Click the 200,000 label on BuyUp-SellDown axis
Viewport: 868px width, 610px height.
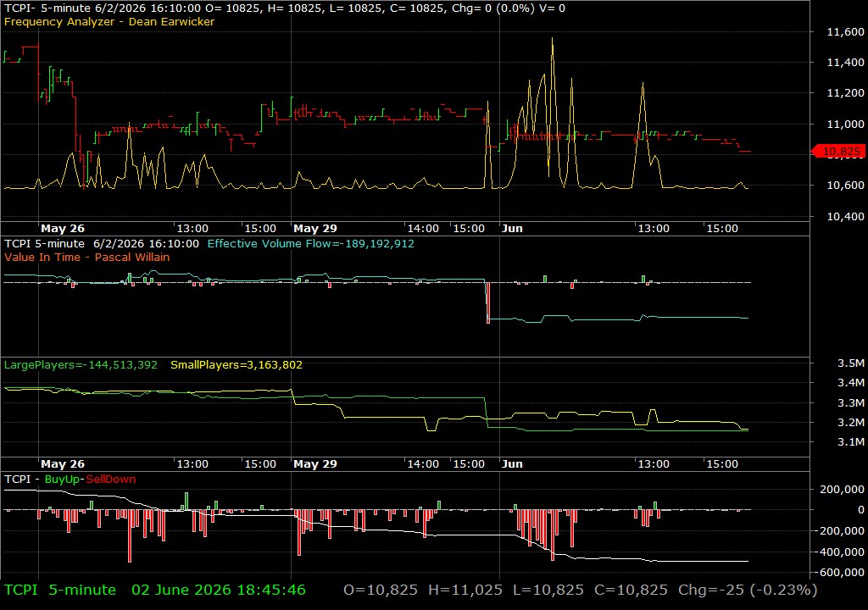842,489
